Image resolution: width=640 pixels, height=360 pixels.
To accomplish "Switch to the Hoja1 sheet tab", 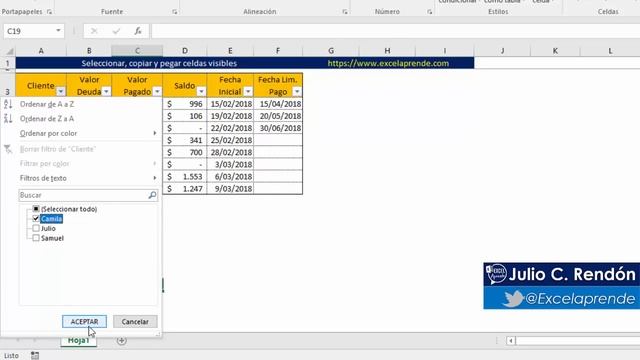I will click(x=78, y=340).
